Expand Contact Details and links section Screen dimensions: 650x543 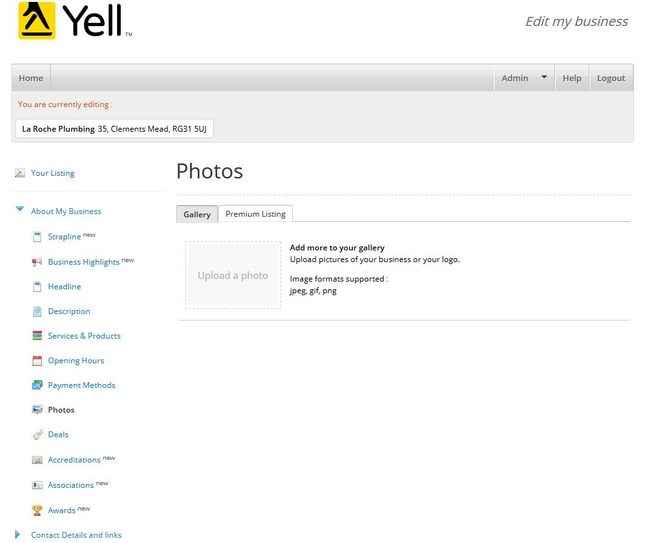click(x=17, y=534)
